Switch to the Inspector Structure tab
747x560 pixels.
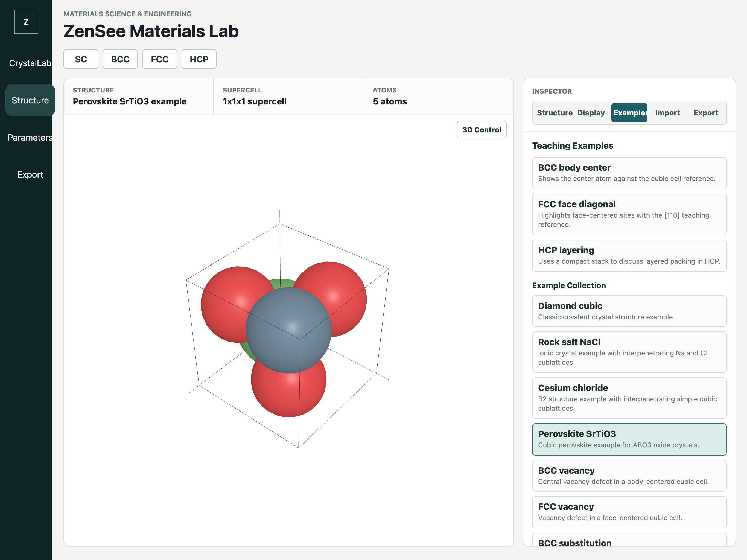[x=555, y=113]
